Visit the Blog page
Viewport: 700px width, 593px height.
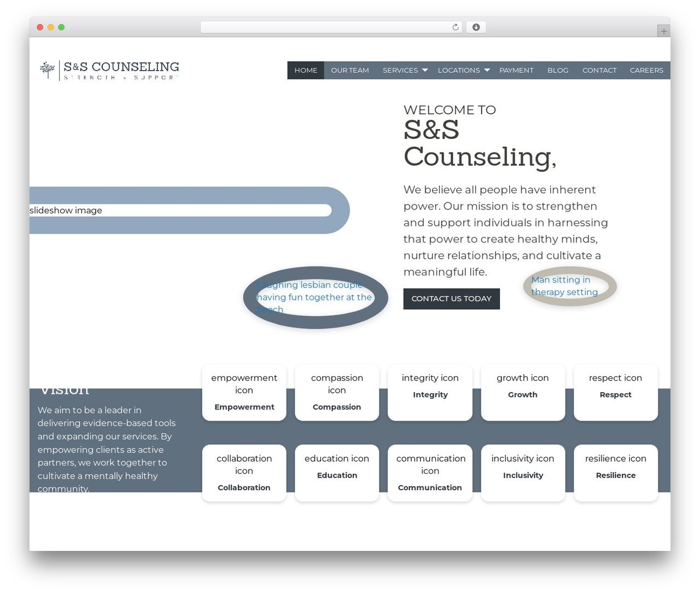(558, 71)
